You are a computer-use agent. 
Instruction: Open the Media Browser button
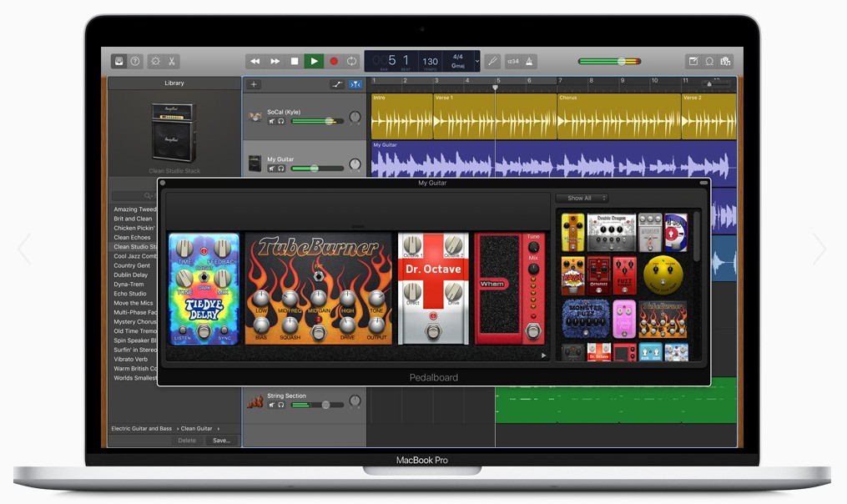(725, 61)
